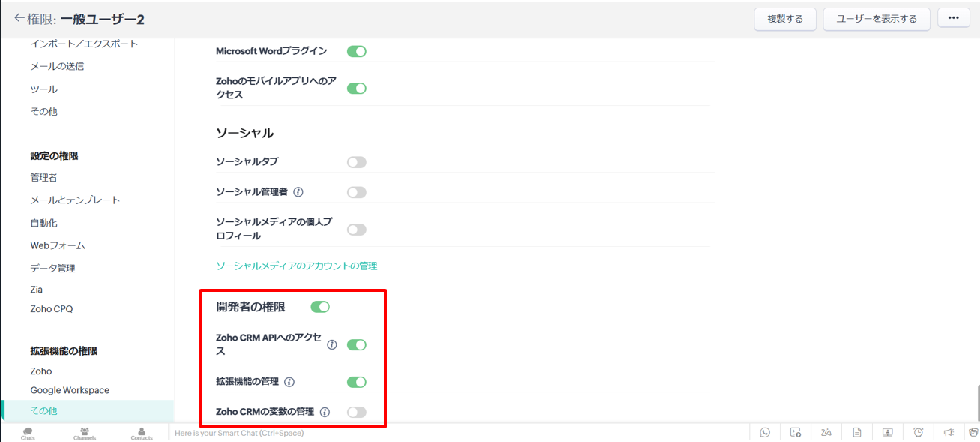Disable the Microsoft Wordプラグイン toggle
The image size is (980, 442).
(357, 51)
